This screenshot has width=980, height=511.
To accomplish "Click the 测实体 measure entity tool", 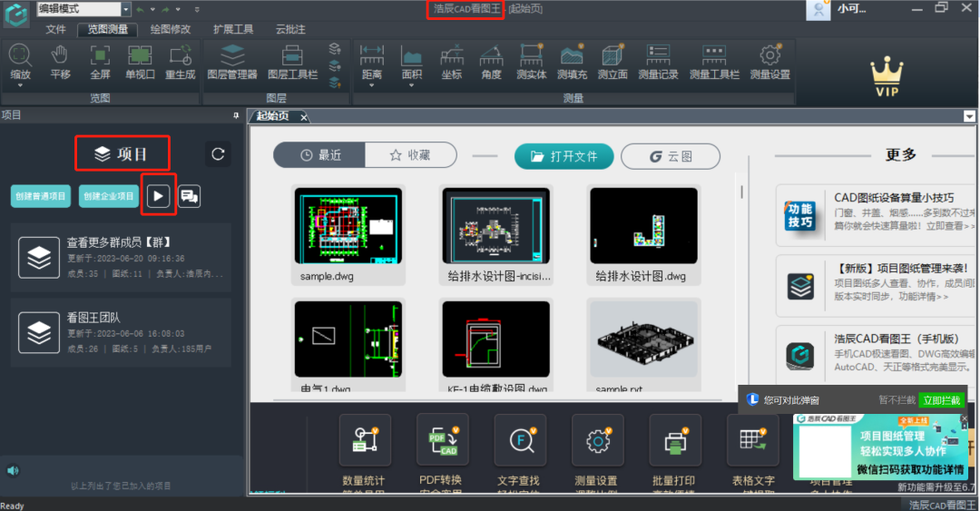I will click(531, 62).
